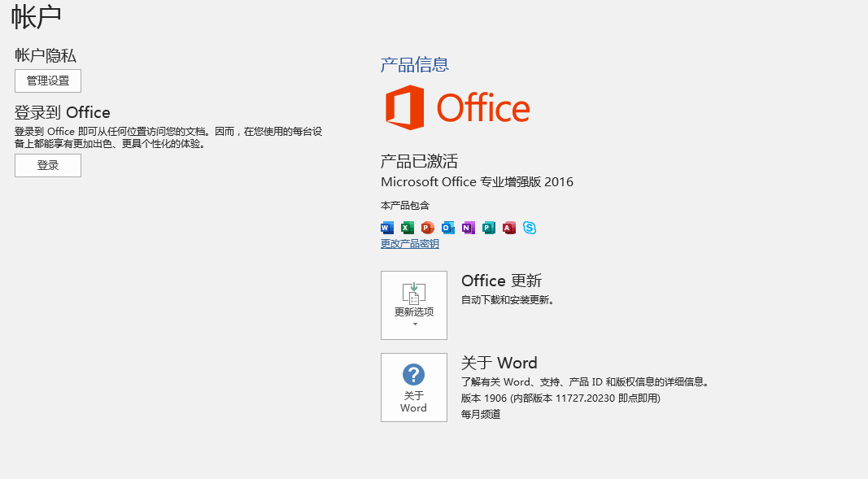Viewport: 868px width, 479px height.
Task: Click the PowerPoint app icon
Action: [x=427, y=228]
